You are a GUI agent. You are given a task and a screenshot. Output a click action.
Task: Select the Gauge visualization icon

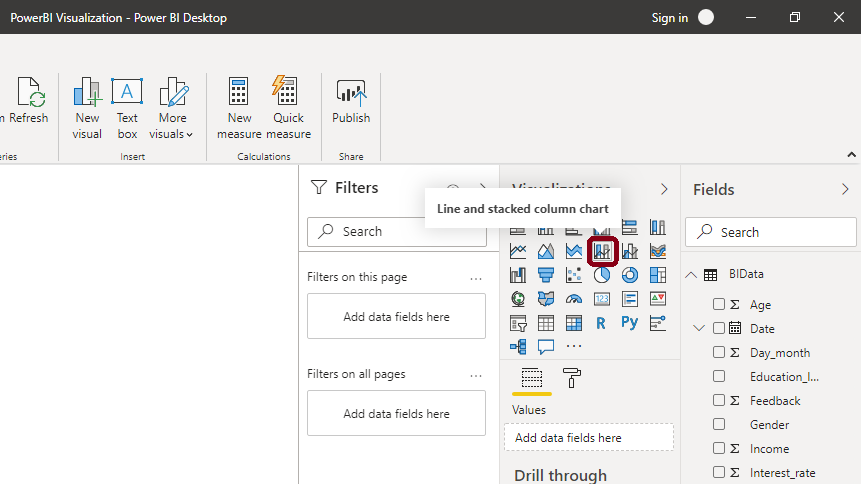coord(574,298)
